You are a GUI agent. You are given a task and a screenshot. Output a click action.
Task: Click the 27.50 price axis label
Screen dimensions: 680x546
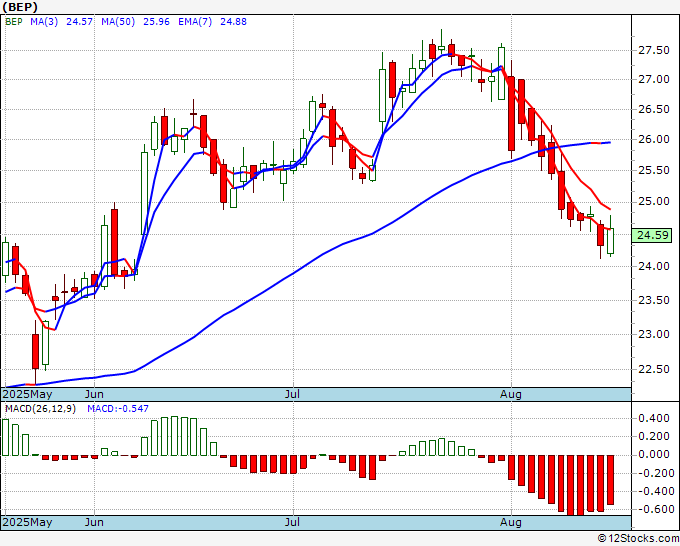(x=654, y=51)
